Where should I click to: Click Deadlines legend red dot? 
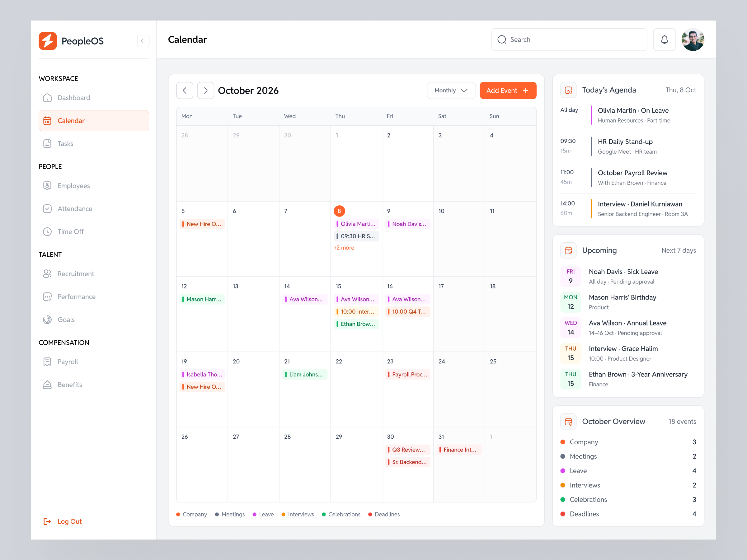click(x=370, y=515)
